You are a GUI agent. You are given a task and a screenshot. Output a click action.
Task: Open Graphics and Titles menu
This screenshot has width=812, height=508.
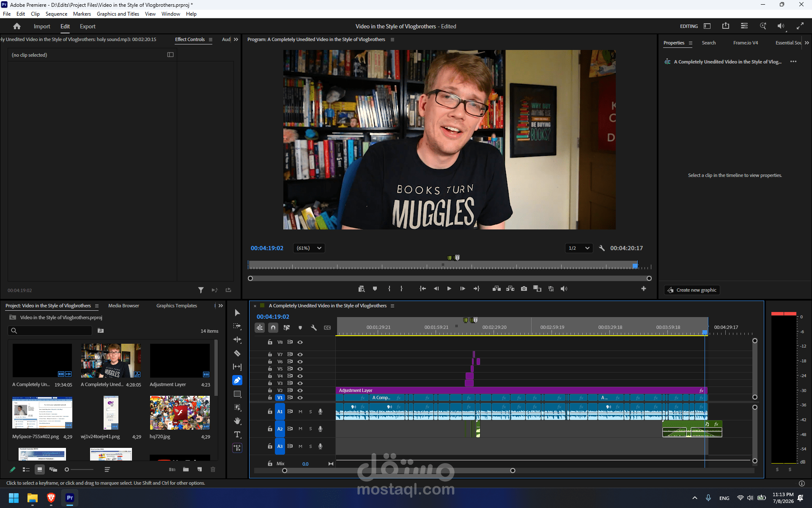(118, 14)
